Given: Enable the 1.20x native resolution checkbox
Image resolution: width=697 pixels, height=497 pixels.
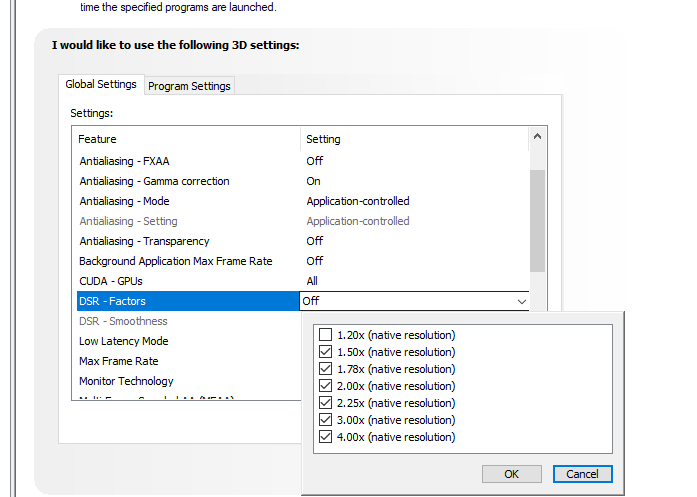Looking at the screenshot, I should (x=325, y=335).
